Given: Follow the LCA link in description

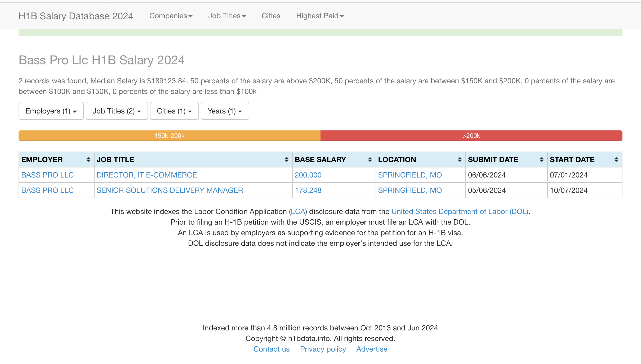Looking at the screenshot, I should pyautogui.click(x=298, y=211).
